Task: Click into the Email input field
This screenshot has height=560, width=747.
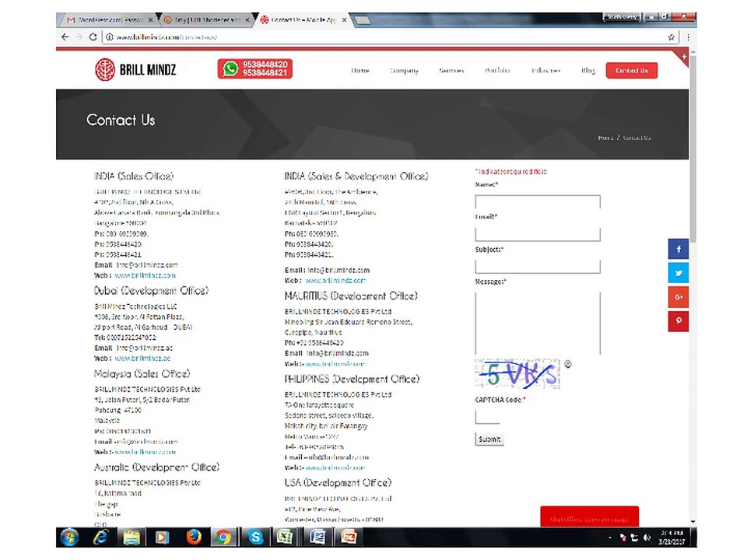Action: [538, 234]
